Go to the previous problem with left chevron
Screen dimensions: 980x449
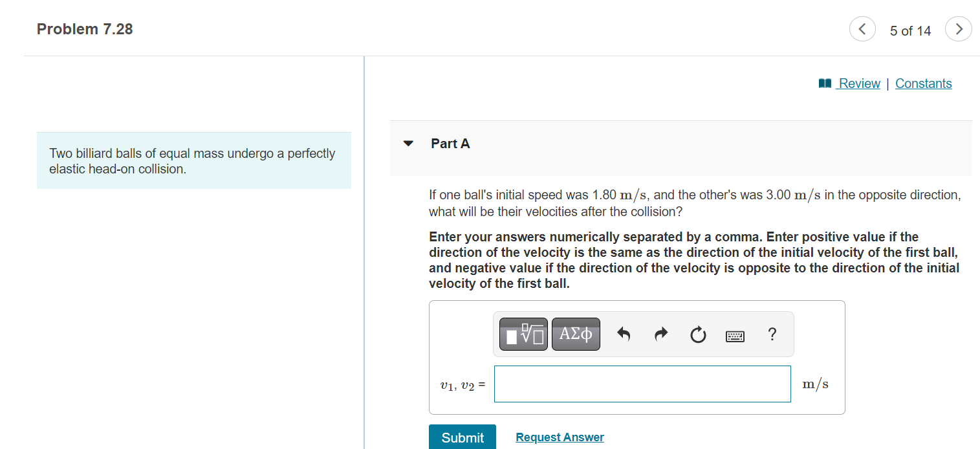click(x=862, y=28)
